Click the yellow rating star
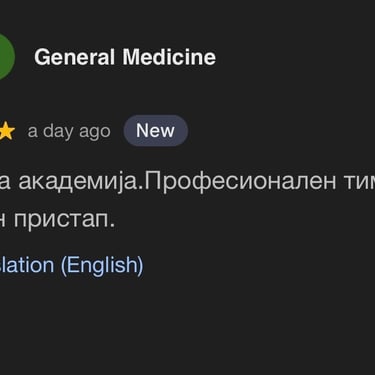375x375 pixels. coord(7,131)
